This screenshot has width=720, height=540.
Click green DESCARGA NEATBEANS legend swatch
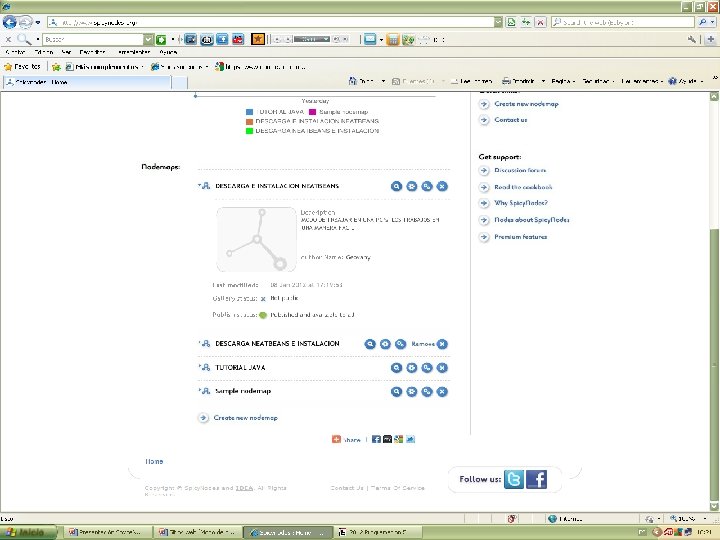(249, 131)
